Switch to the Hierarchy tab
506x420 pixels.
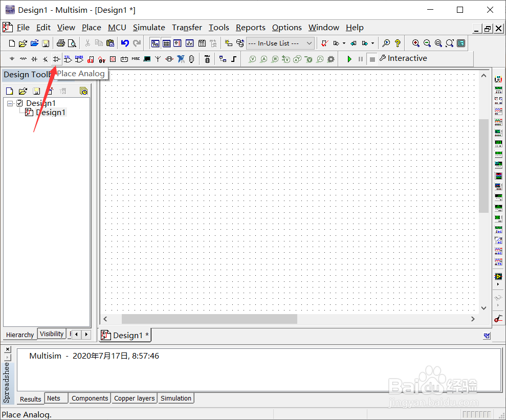click(19, 335)
